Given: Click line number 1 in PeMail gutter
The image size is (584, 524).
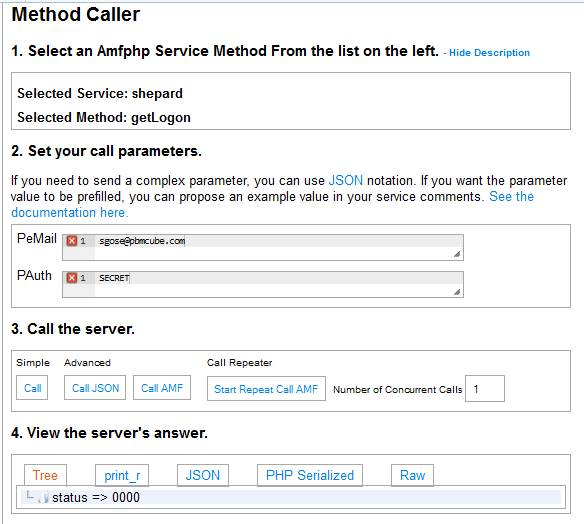Looking at the screenshot, I should coord(83,241).
